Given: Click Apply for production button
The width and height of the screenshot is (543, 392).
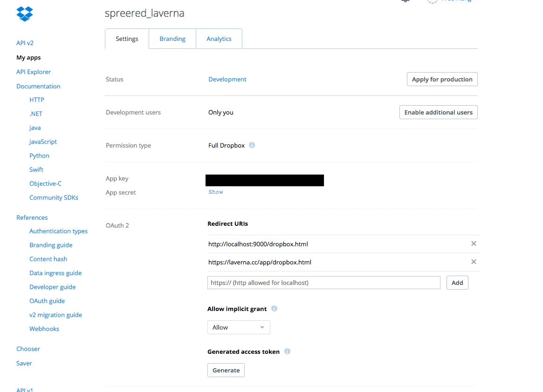Looking at the screenshot, I should (x=442, y=79).
